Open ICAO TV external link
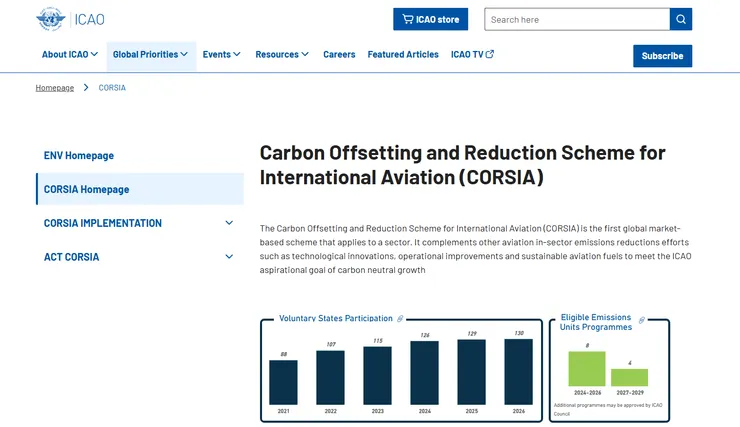 (472, 55)
